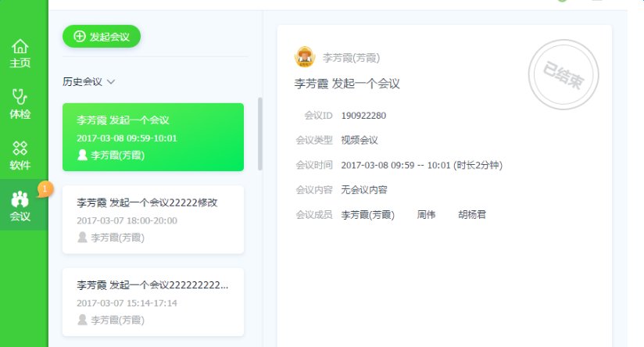This screenshot has height=347, width=644.
Task: Select the meeting card dated 2017-03-08 09:59-10:01
Action: [152, 137]
